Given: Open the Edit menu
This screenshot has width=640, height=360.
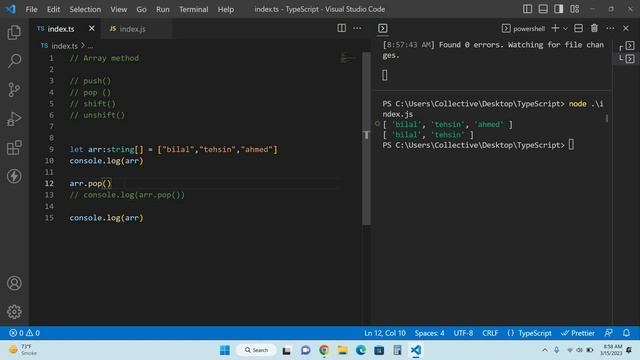Looking at the screenshot, I should [x=53, y=9].
